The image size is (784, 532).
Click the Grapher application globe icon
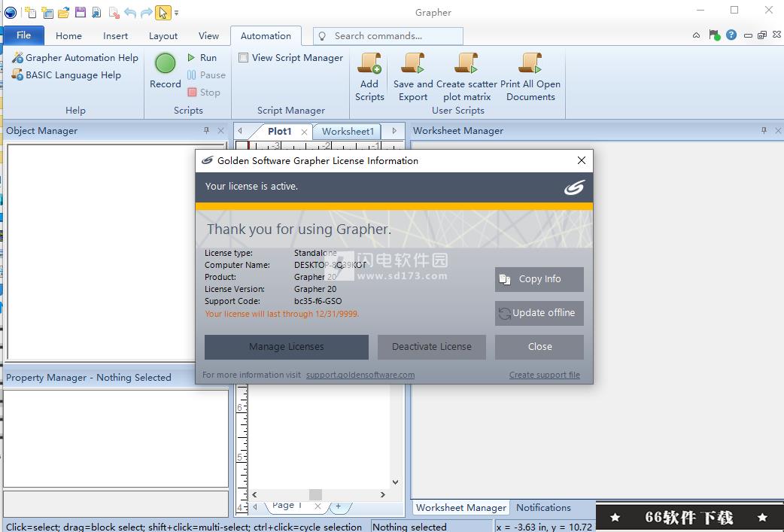[10, 12]
